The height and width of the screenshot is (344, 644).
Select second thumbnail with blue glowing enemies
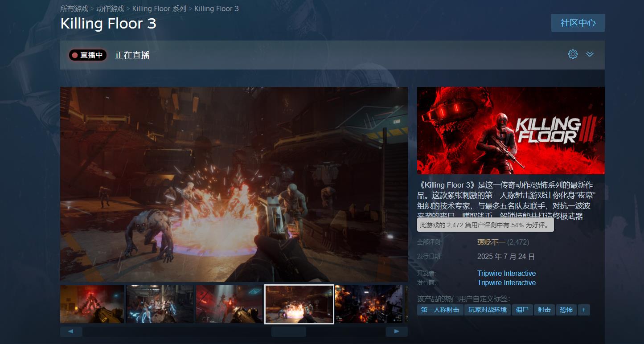tap(160, 304)
